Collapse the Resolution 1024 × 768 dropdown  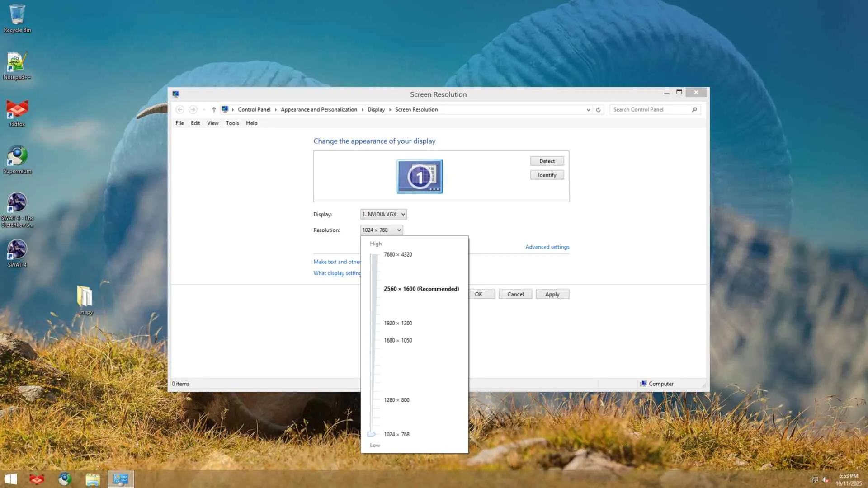(x=382, y=230)
